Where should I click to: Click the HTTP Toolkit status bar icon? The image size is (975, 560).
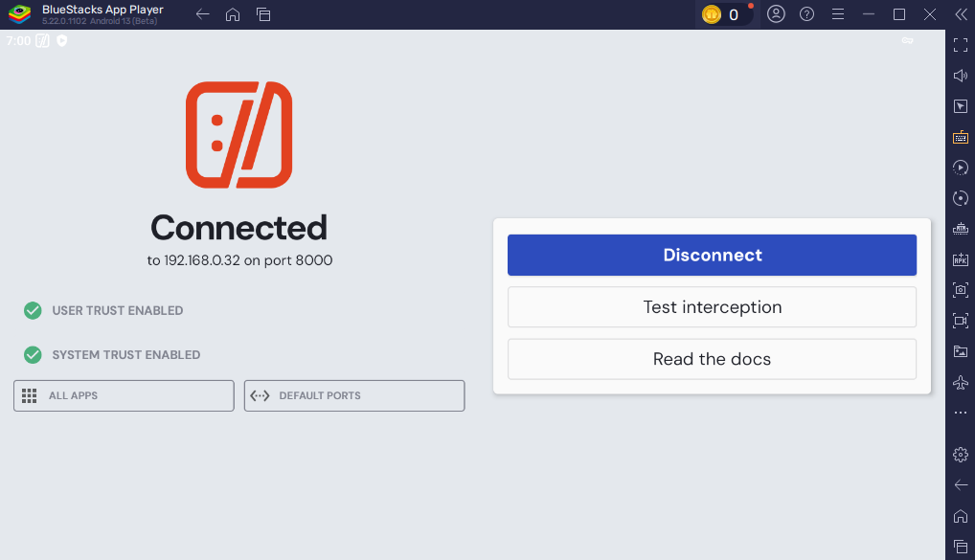tap(42, 41)
